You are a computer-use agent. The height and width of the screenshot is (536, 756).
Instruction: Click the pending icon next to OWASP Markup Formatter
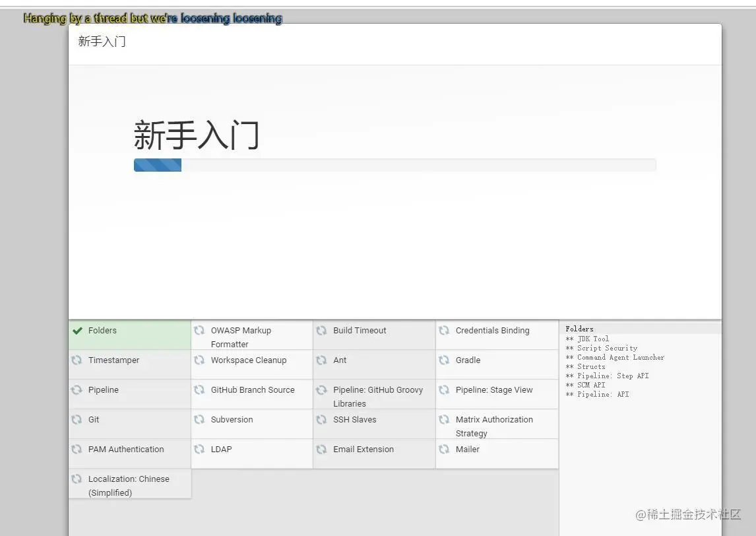(x=199, y=331)
